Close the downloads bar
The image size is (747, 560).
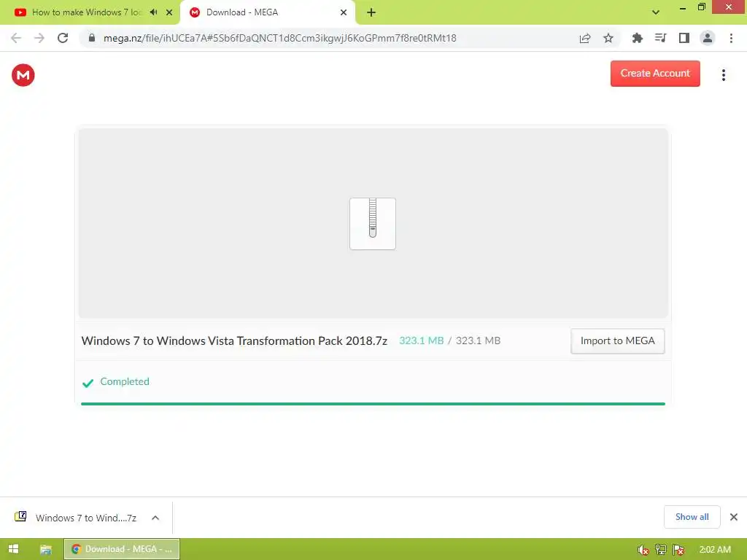734,517
